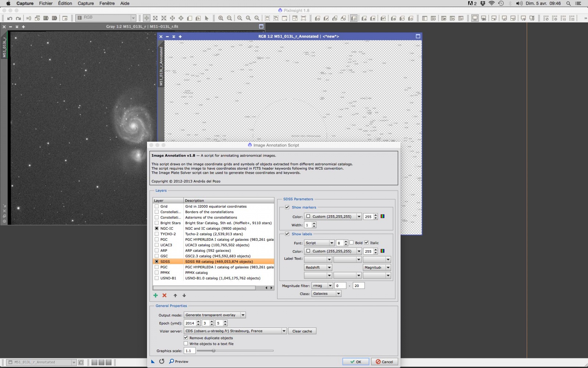This screenshot has width=588, height=368.
Task: Open label color picker icon under Show labels
Action: 383,251
